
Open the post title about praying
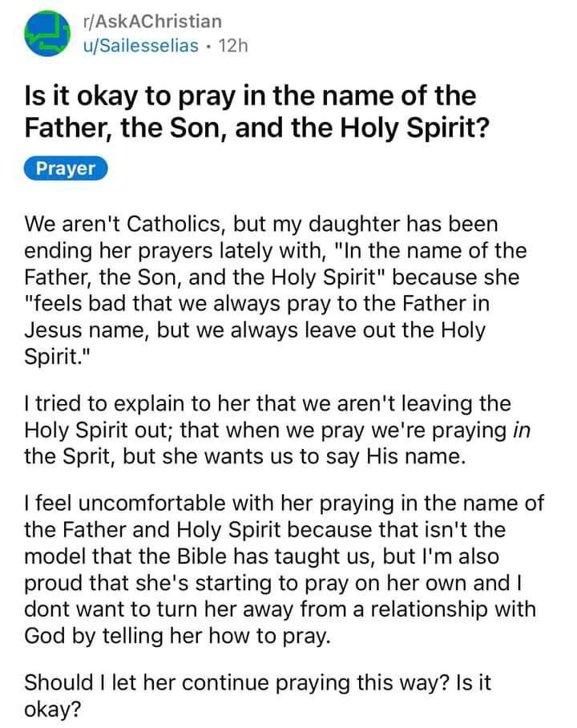pyautogui.click(x=256, y=111)
